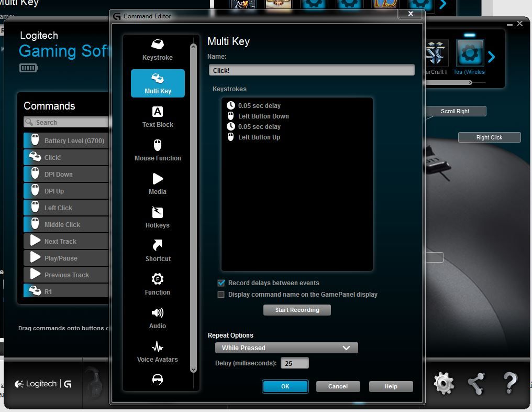Select the Function command type
Screen dimensions: 532x412
click(x=158, y=285)
